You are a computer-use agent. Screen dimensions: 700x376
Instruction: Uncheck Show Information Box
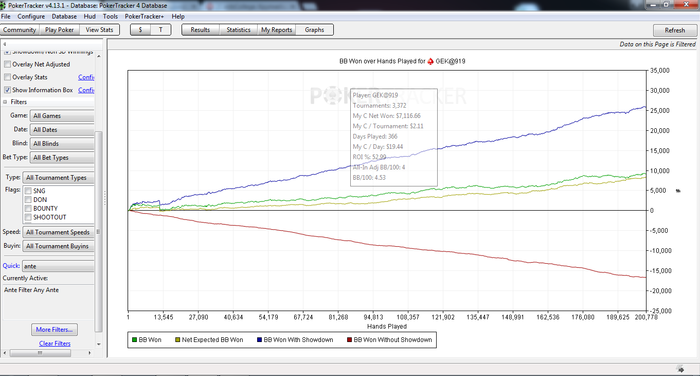click(7, 90)
